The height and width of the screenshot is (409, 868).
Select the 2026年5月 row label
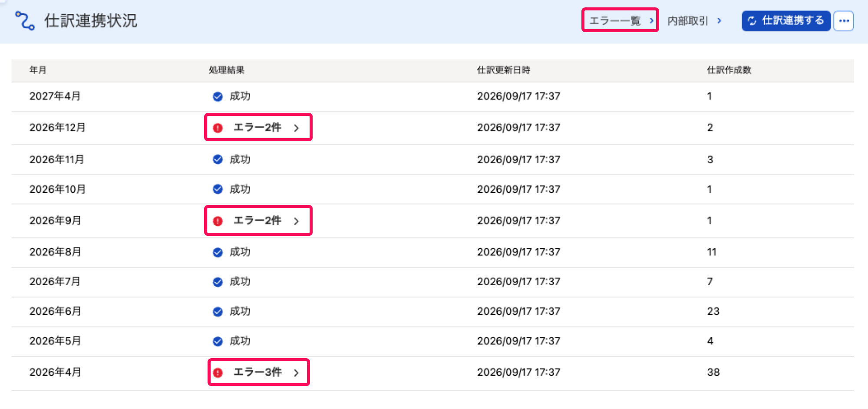tap(55, 341)
